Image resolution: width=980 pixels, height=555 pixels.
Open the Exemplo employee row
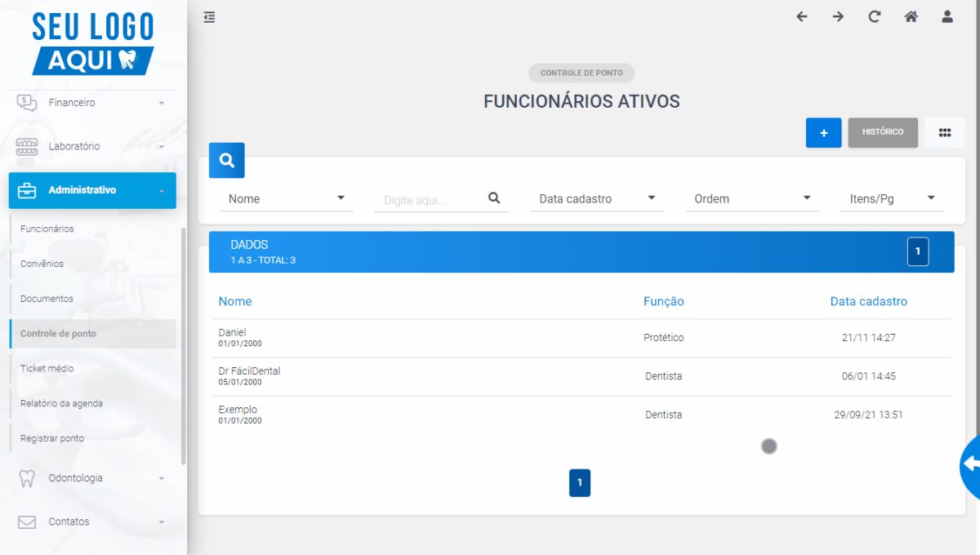(581, 415)
